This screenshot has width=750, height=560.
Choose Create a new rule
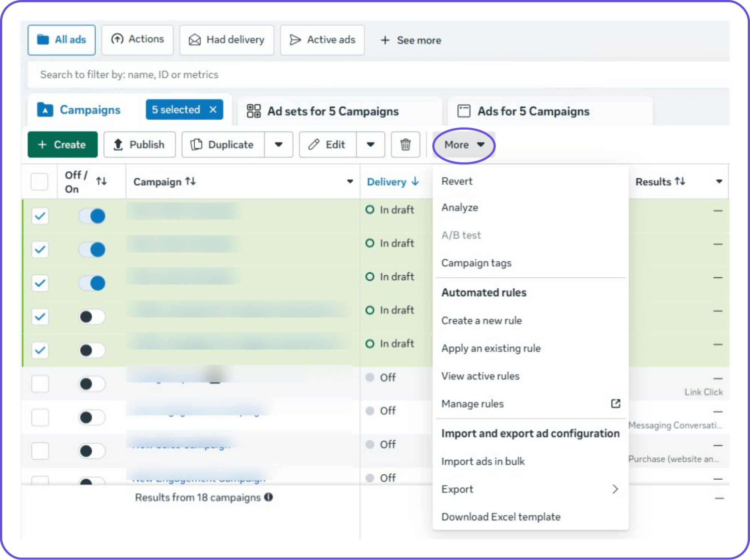pyautogui.click(x=531, y=321)
